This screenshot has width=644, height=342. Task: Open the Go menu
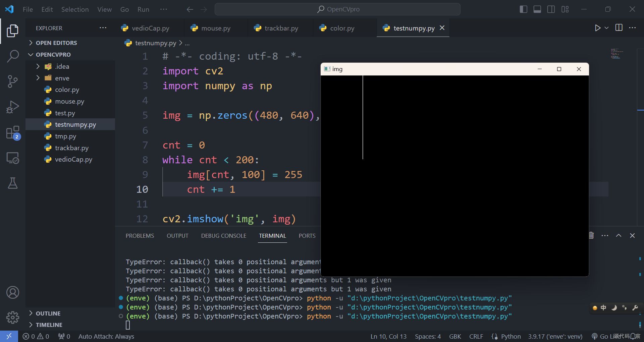click(124, 9)
